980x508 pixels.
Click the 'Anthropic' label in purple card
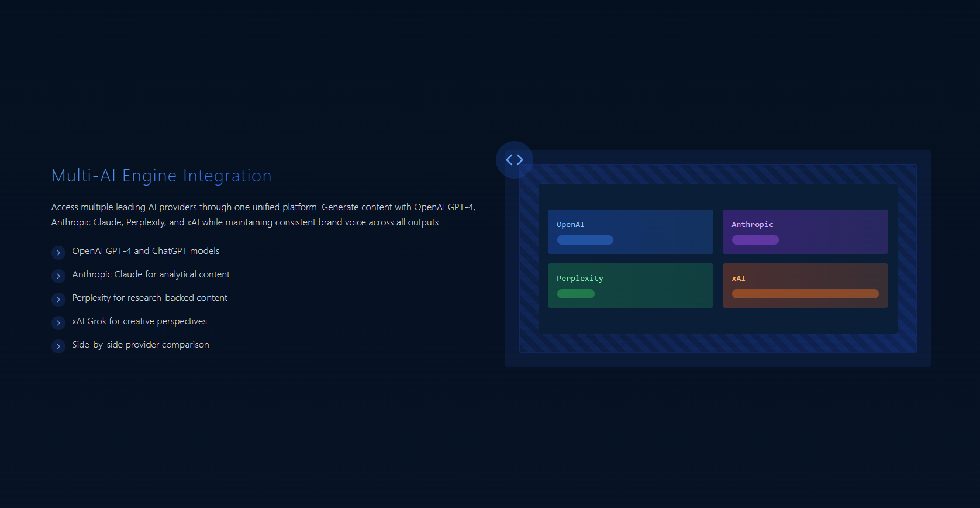click(x=753, y=225)
